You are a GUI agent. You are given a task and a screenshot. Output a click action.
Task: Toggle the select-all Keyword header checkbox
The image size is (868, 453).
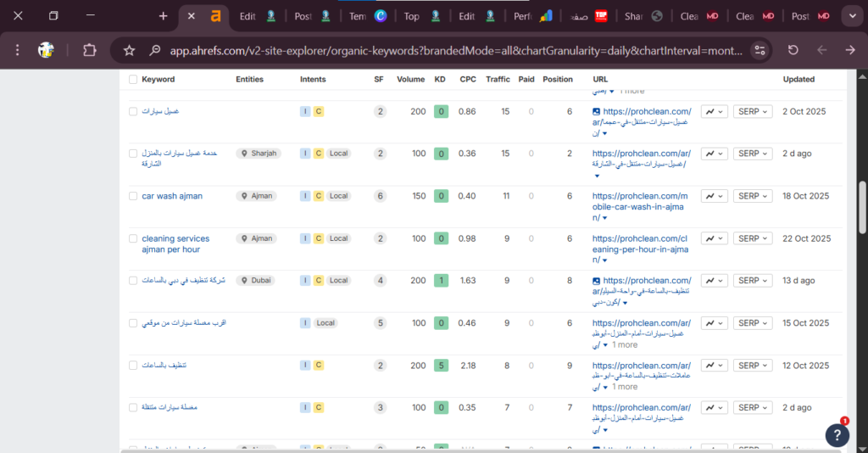[133, 80]
